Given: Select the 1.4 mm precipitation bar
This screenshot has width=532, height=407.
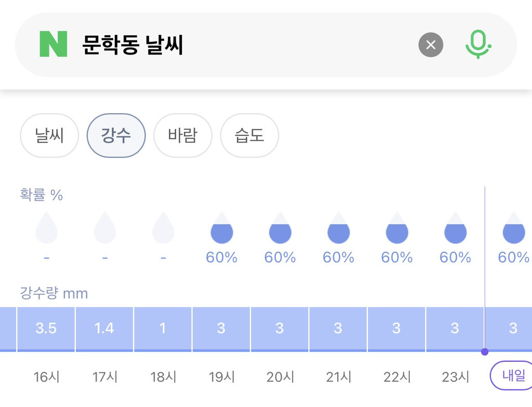Looking at the screenshot, I should pyautogui.click(x=104, y=329).
